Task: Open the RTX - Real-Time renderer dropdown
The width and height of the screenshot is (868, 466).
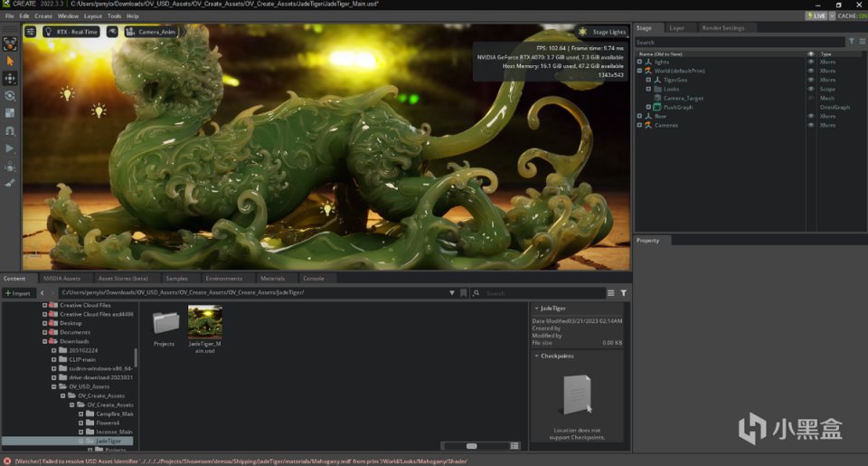Action: [x=71, y=32]
